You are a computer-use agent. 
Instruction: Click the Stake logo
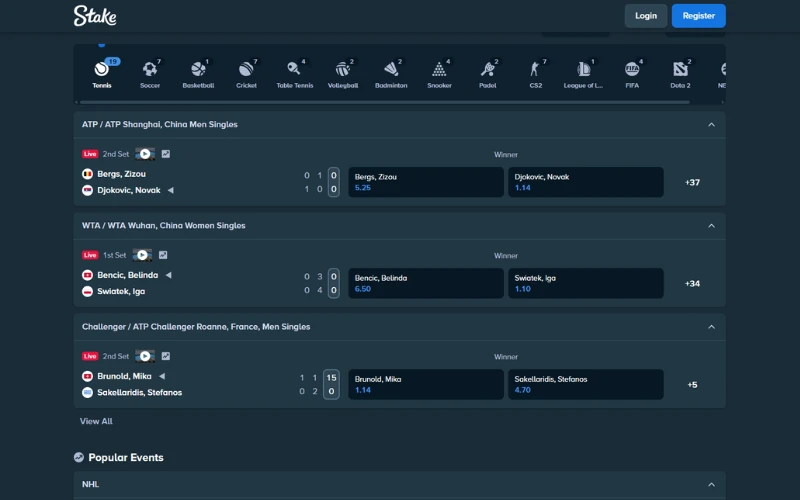[95, 16]
